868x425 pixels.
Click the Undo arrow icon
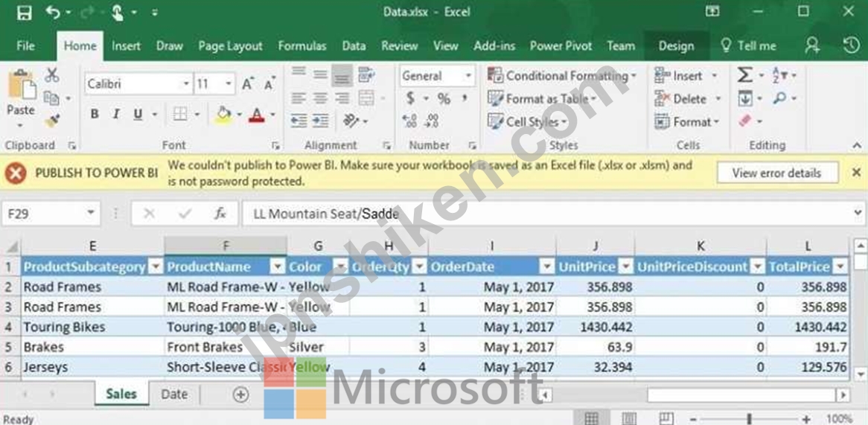tap(54, 12)
